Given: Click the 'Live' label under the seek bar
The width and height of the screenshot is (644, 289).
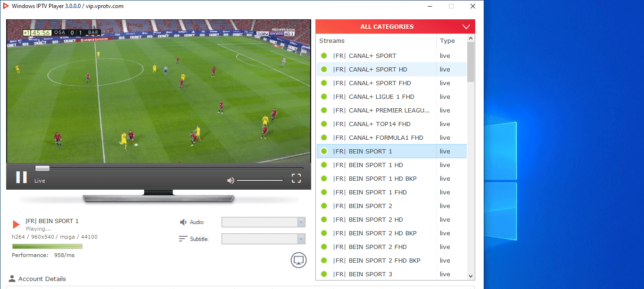Looking at the screenshot, I should [40, 181].
